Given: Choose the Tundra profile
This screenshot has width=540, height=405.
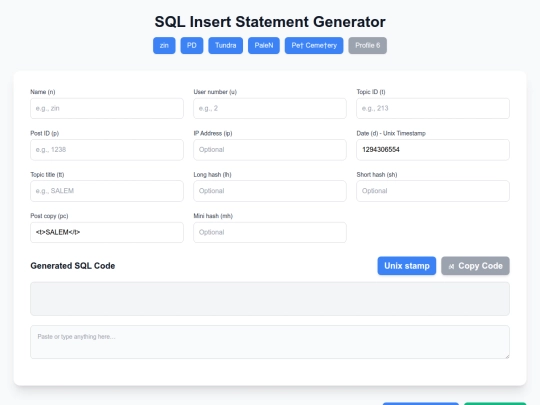Looking at the screenshot, I should pyautogui.click(x=226, y=45).
